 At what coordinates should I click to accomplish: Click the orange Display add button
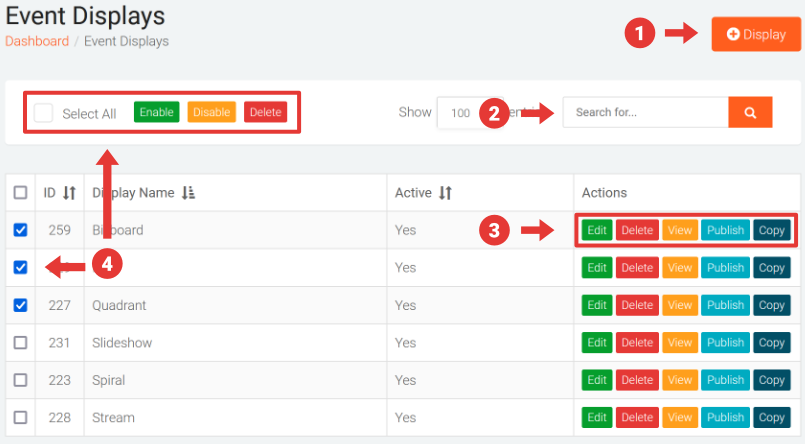coord(756,34)
